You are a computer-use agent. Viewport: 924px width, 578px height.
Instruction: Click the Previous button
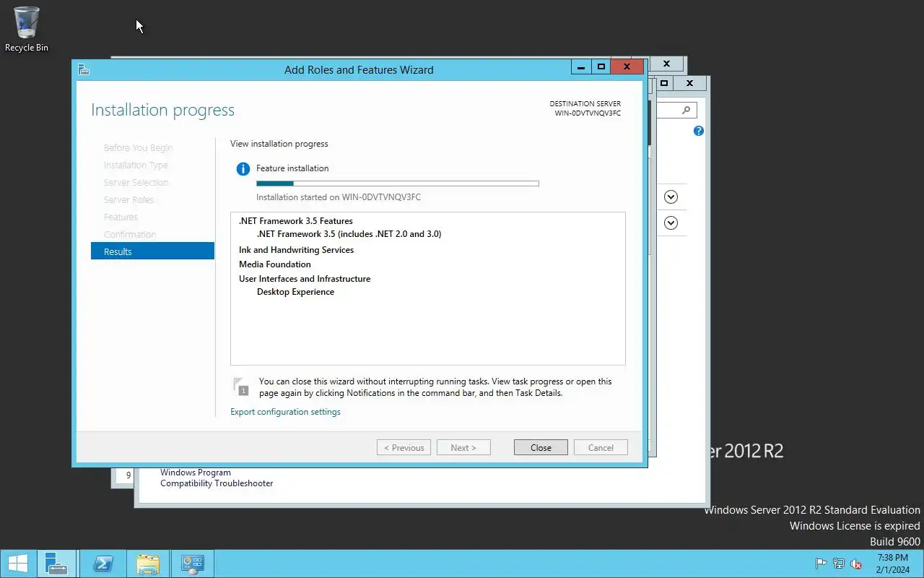[404, 447]
